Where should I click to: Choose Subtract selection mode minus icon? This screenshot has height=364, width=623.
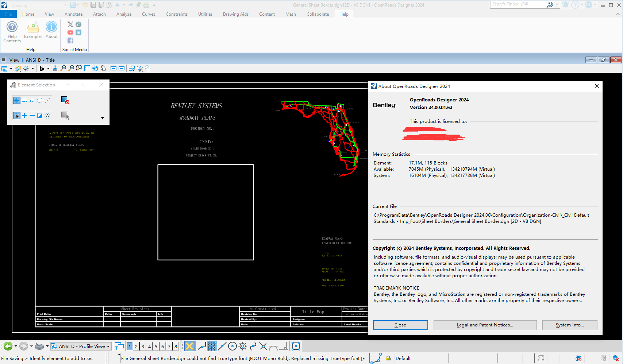click(32, 116)
